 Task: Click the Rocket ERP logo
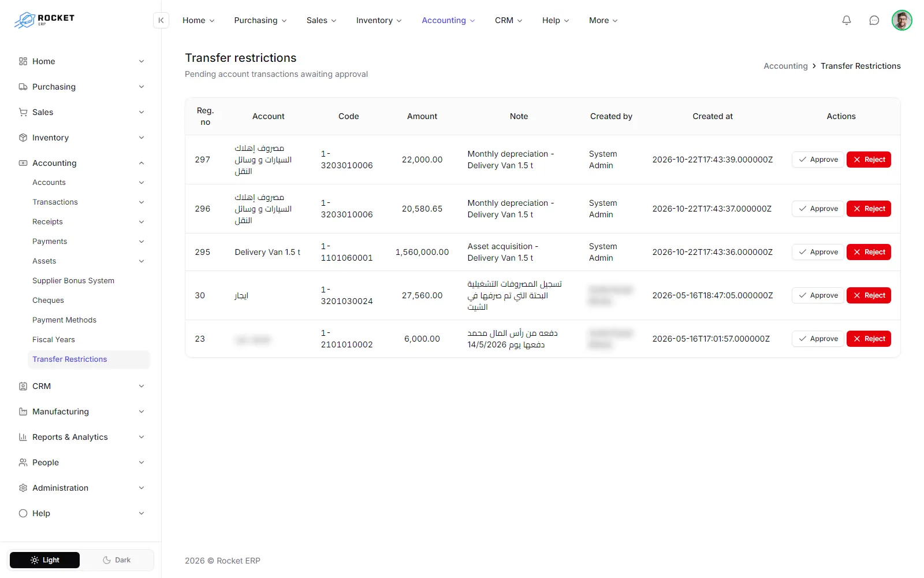pyautogui.click(x=44, y=20)
